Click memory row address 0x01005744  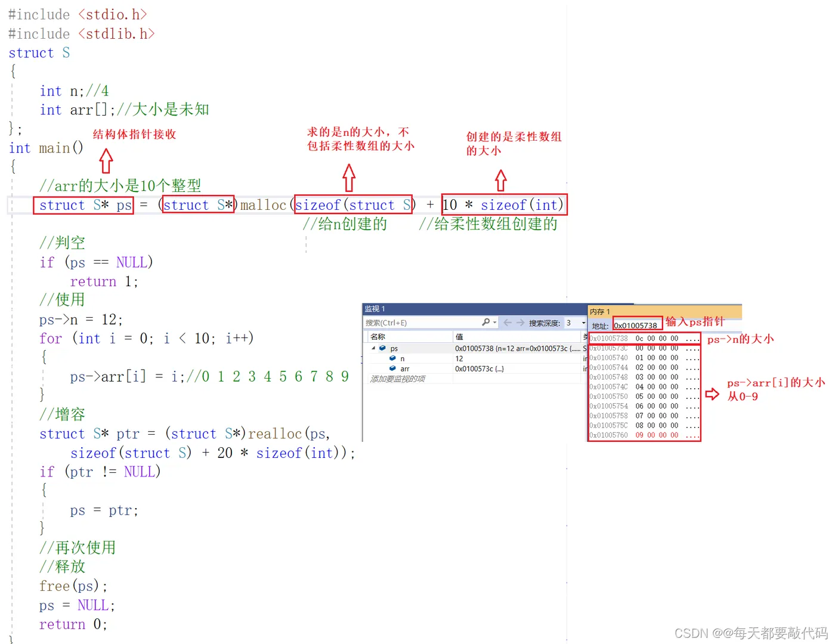608,367
